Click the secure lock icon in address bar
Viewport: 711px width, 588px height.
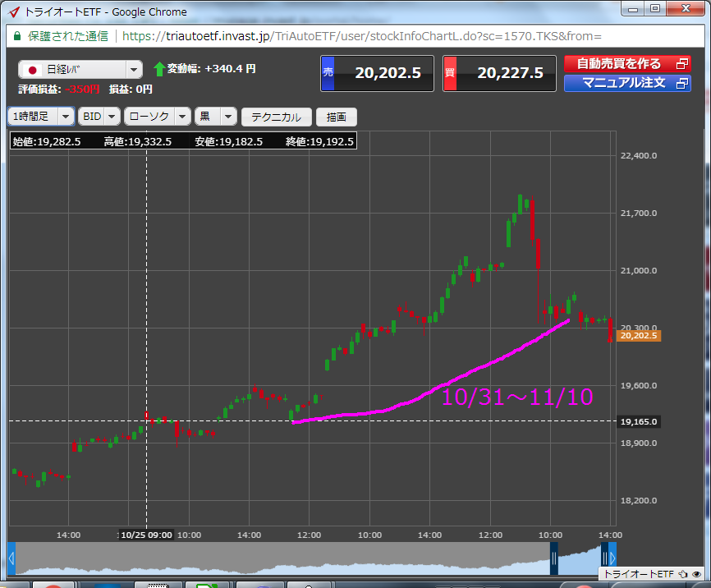coord(16,36)
